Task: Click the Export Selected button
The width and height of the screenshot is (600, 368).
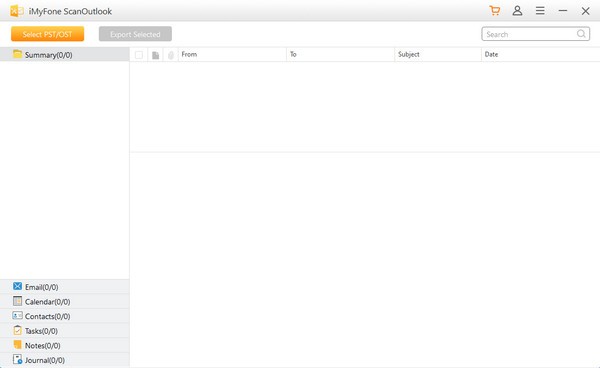Action: point(135,34)
